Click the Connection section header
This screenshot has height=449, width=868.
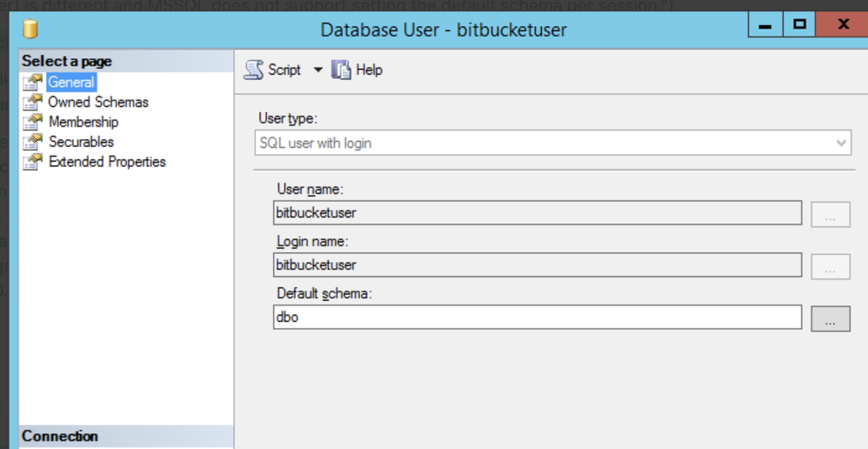(126, 436)
